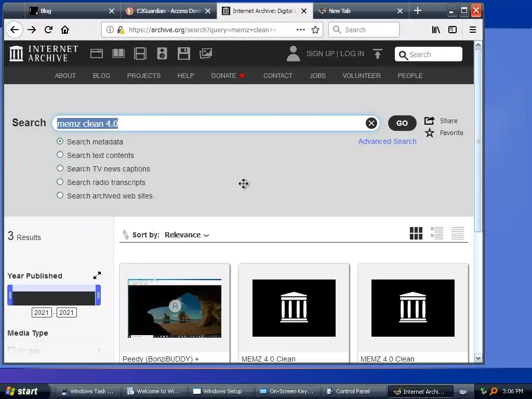
Task: Toggle the Firefox sidebar icon
Action: (453, 30)
